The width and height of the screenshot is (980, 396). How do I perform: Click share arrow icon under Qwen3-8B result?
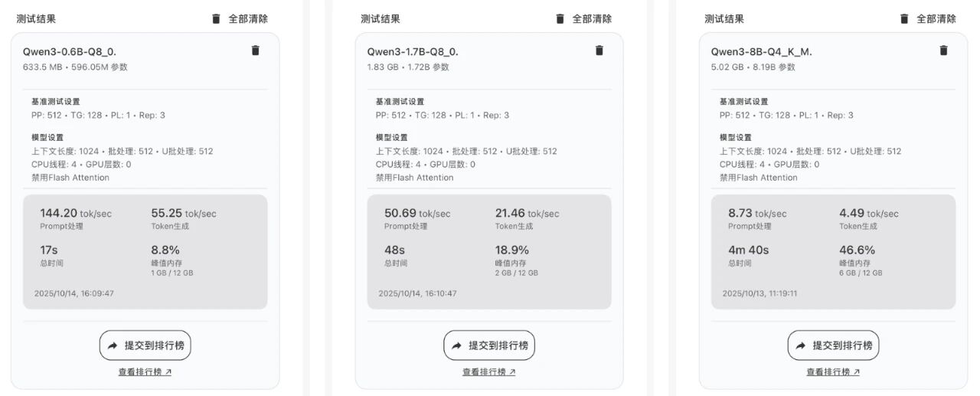(x=800, y=345)
